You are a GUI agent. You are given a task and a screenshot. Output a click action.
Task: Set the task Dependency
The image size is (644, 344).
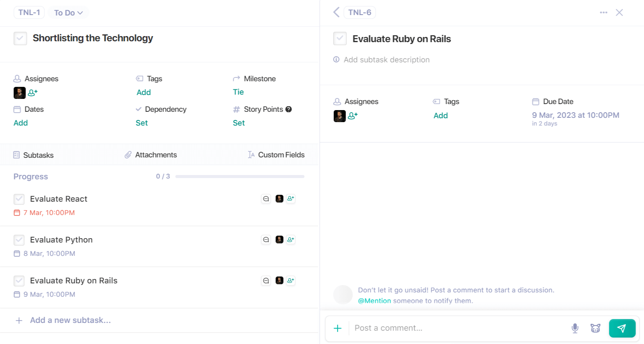pos(142,123)
